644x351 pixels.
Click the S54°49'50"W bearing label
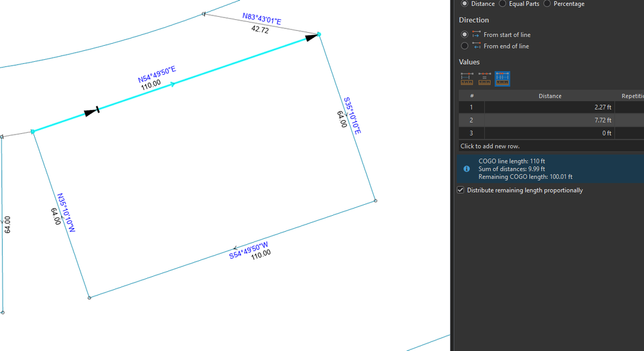[248, 250]
